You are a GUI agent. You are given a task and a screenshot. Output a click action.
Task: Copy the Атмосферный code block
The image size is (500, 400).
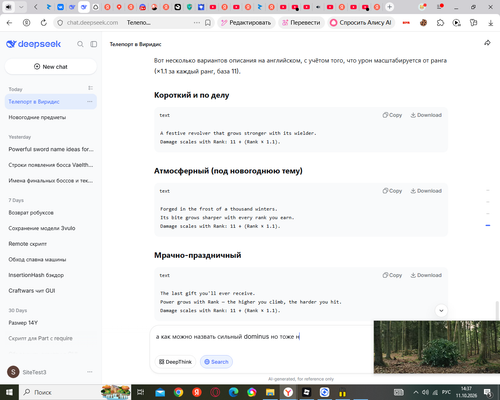click(392, 191)
